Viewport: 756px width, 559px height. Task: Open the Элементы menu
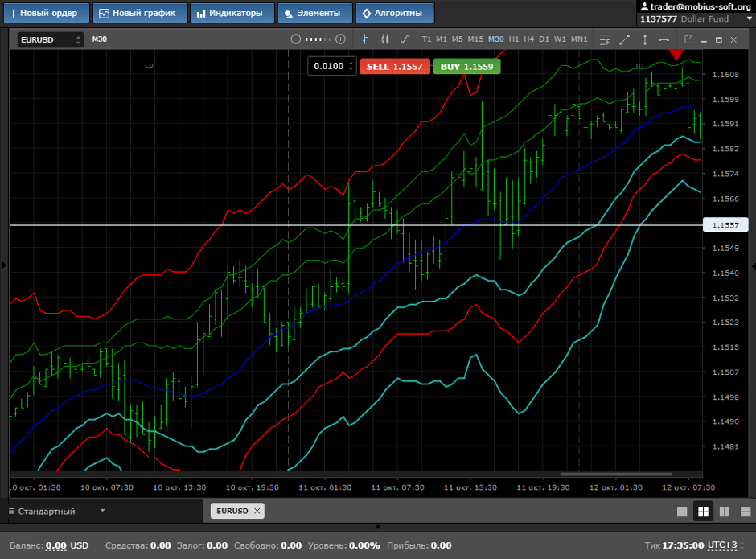pyautogui.click(x=315, y=13)
